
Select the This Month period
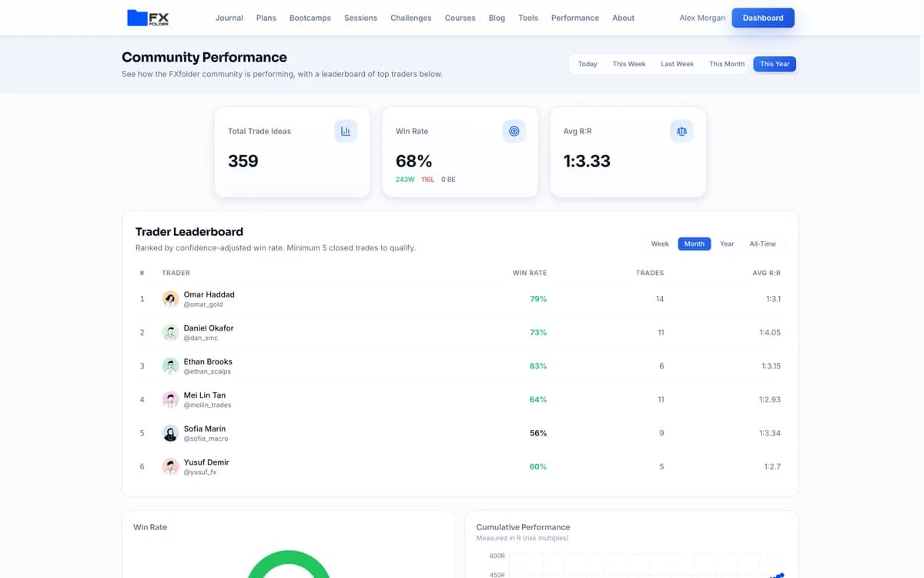tap(727, 64)
